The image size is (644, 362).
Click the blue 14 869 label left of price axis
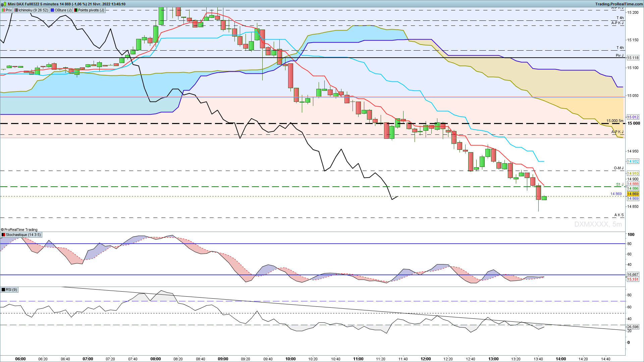point(616,194)
